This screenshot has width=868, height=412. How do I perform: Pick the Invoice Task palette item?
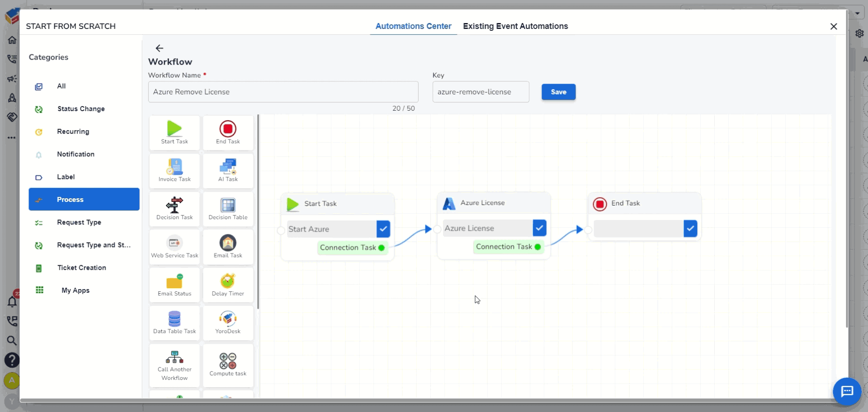tap(175, 170)
